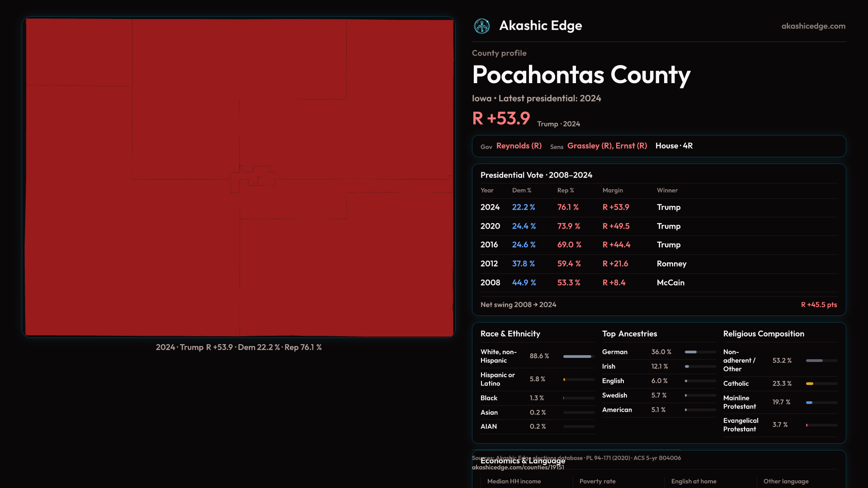Click the Net swing R +45.5 pts value

pos(818,305)
